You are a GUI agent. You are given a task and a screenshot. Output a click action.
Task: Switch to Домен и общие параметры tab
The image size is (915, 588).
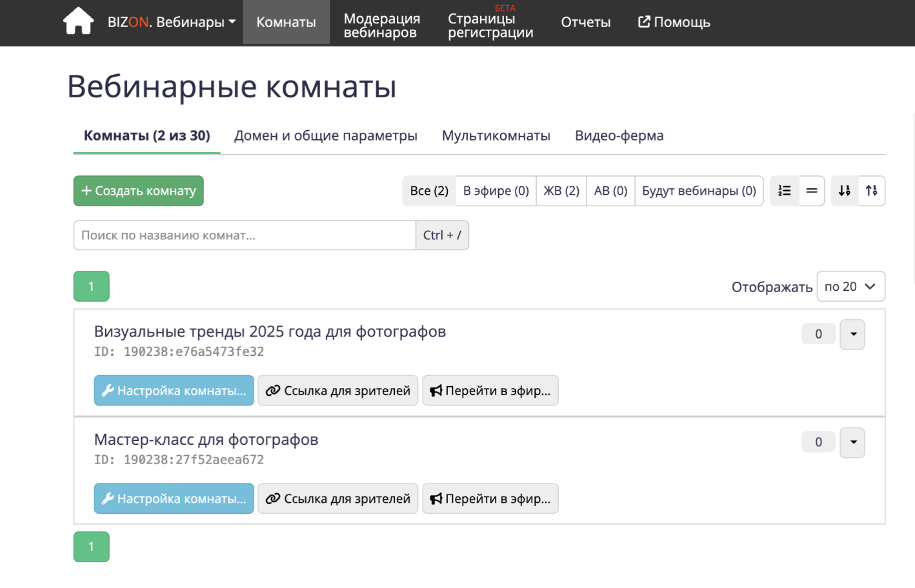[325, 135]
